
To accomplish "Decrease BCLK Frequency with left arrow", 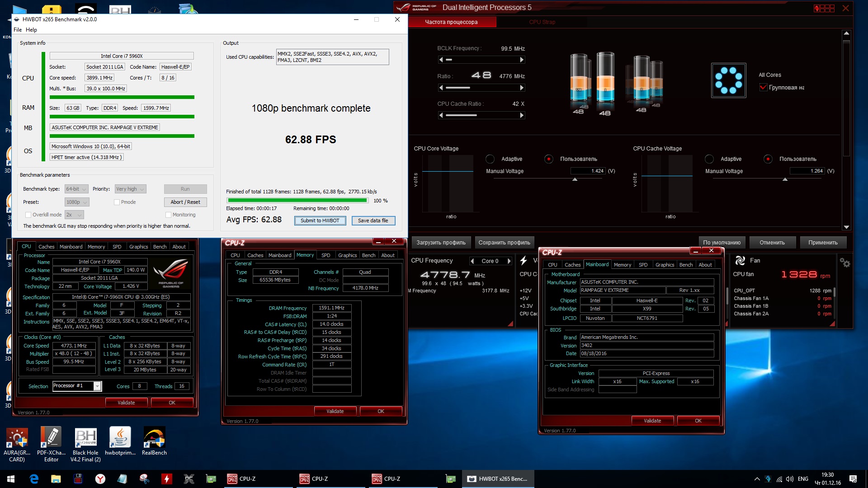I will [x=441, y=60].
